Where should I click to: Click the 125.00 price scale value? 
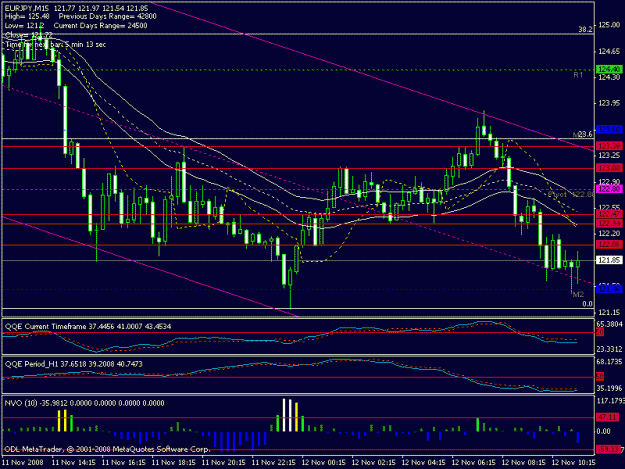[609, 25]
